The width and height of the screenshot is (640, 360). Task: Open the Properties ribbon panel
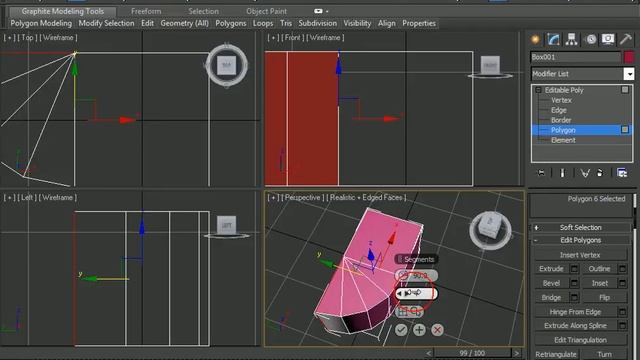coord(419,23)
